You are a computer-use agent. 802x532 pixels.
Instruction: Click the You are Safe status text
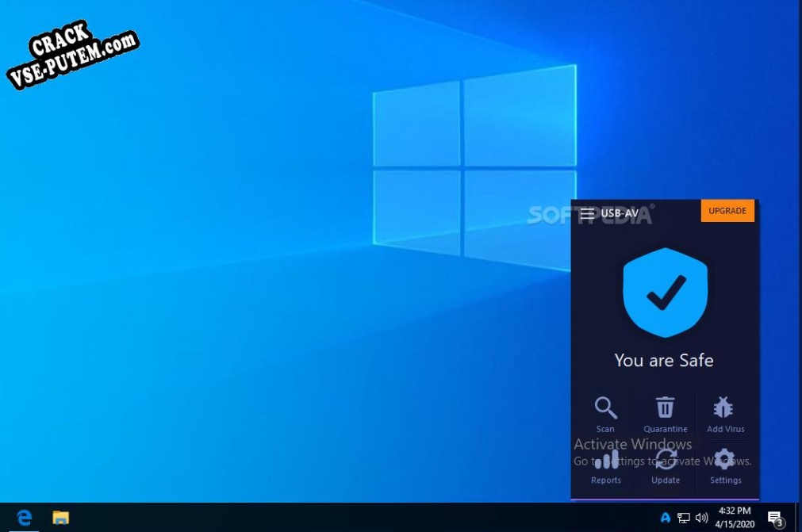(x=665, y=360)
